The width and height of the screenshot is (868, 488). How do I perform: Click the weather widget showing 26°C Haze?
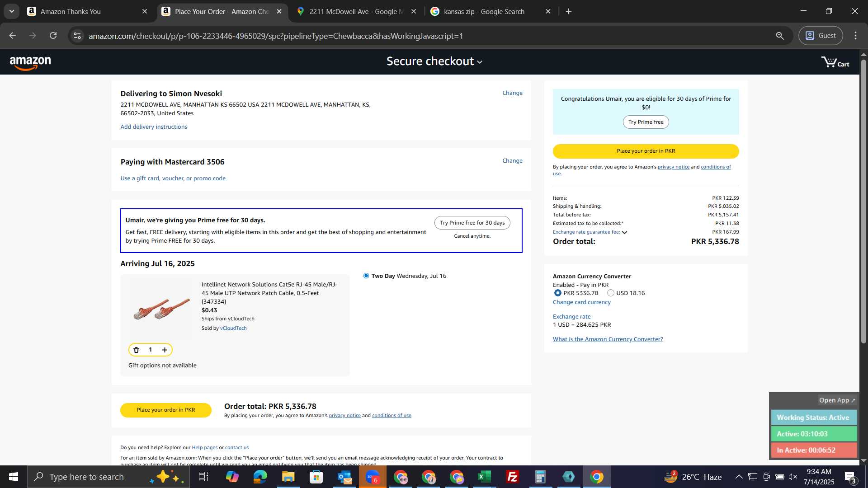(693, 477)
